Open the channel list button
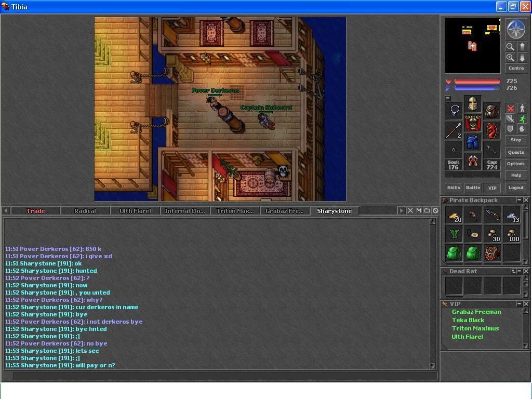The width and height of the screenshot is (532, 399). [x=427, y=211]
